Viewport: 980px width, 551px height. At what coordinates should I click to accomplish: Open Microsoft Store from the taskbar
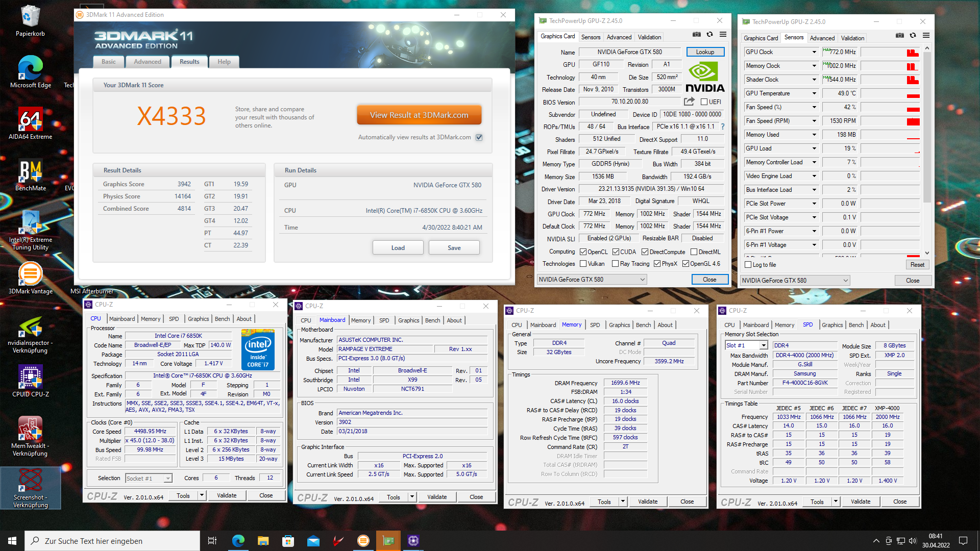288,541
